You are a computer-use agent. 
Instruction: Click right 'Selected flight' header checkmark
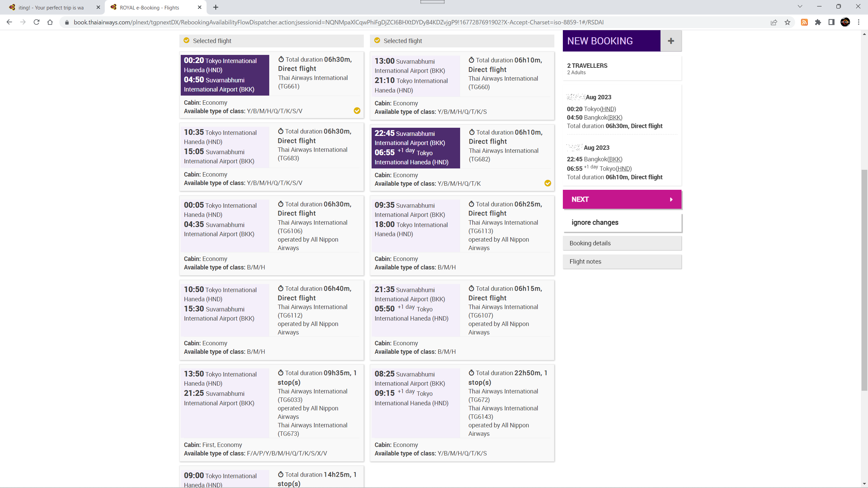click(x=377, y=40)
